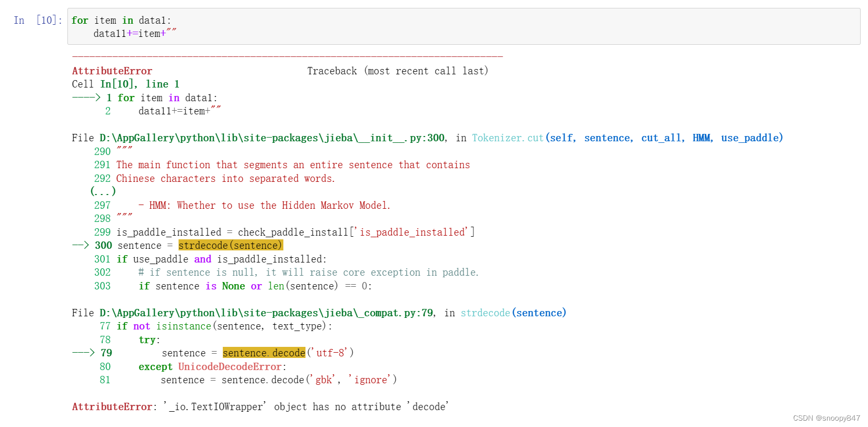Screen dimensions: 868x427
Task: Click 'use_paddle' parameter in the cut signature
Action: click(749, 138)
